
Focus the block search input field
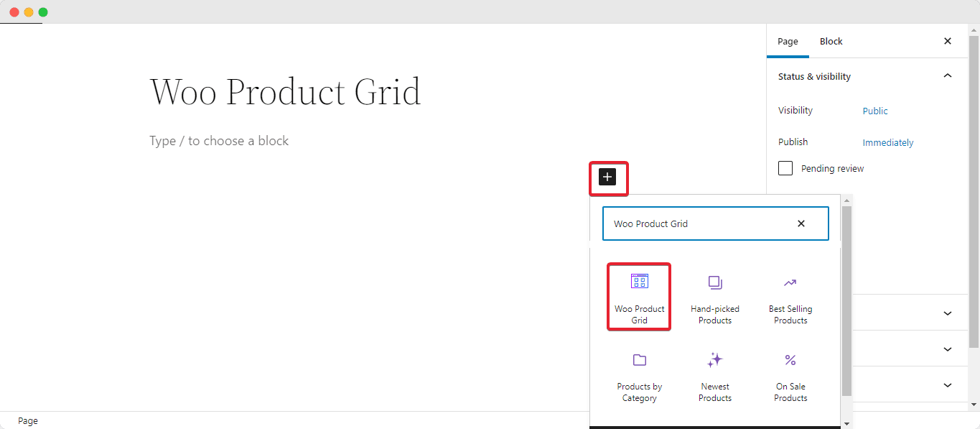(x=715, y=223)
